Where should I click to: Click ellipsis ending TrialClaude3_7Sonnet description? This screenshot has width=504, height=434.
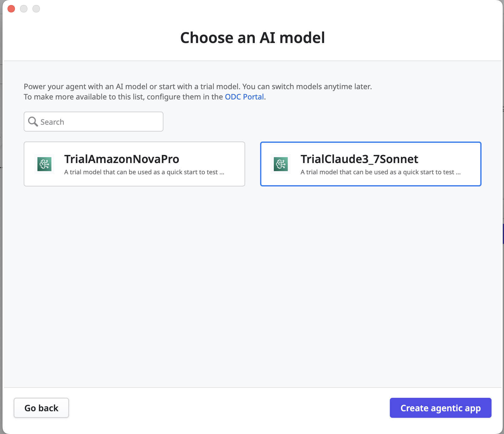click(458, 173)
